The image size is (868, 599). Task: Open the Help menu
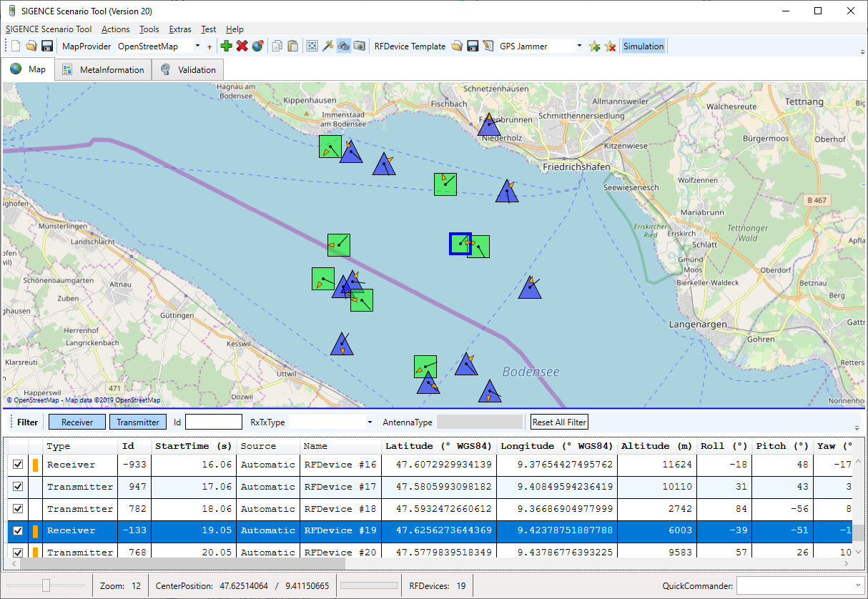tap(235, 29)
